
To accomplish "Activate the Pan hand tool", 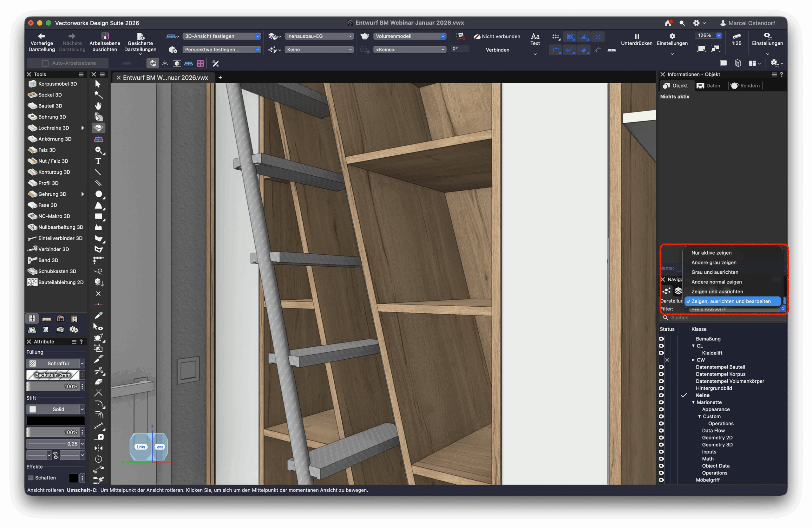I will coord(98,106).
